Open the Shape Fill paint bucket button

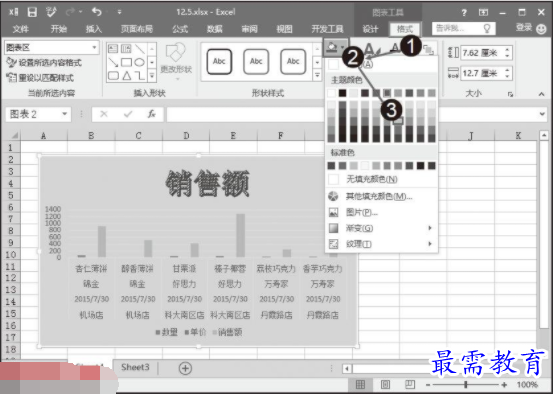pyautogui.click(x=332, y=48)
